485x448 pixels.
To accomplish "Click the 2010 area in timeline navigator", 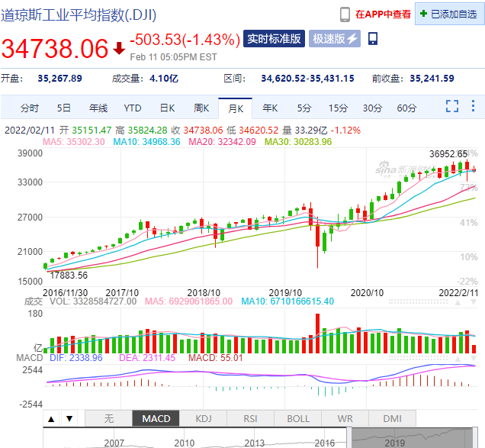I will pos(185,443).
